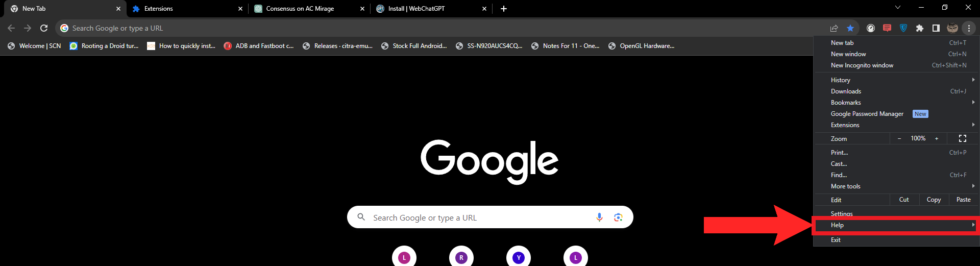Open the Y shortcut tile

click(519, 257)
